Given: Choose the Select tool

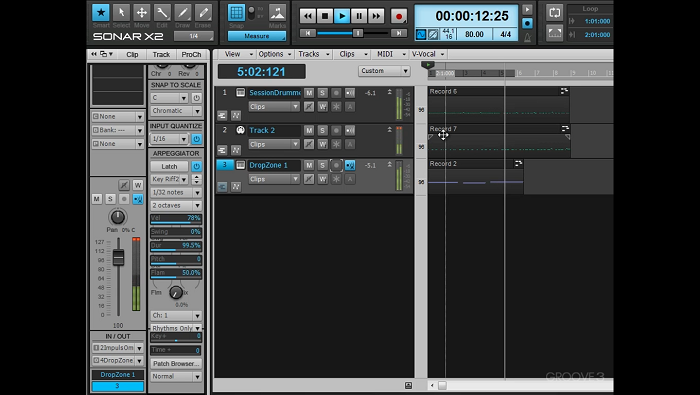Looking at the screenshot, I should [x=121, y=13].
